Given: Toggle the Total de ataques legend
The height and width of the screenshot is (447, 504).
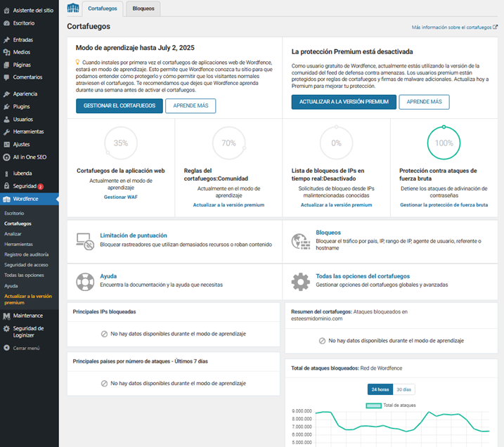Looking at the screenshot, I should (391, 406).
